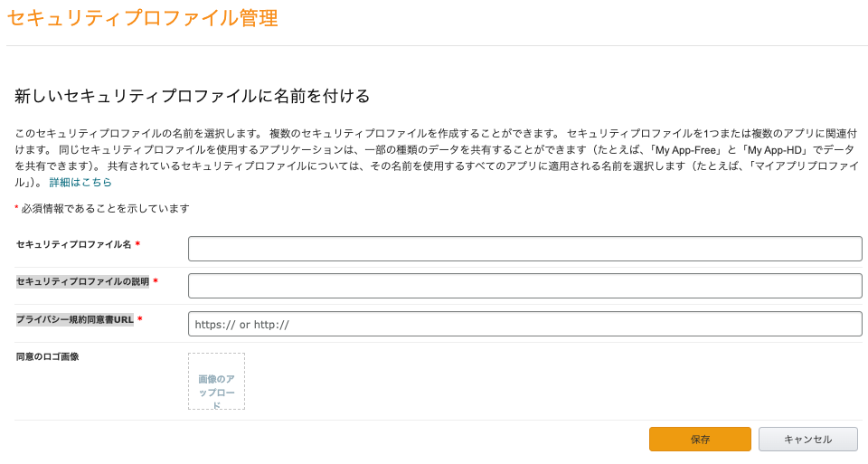Click the プライバシー規約同意書URL label

(75, 319)
